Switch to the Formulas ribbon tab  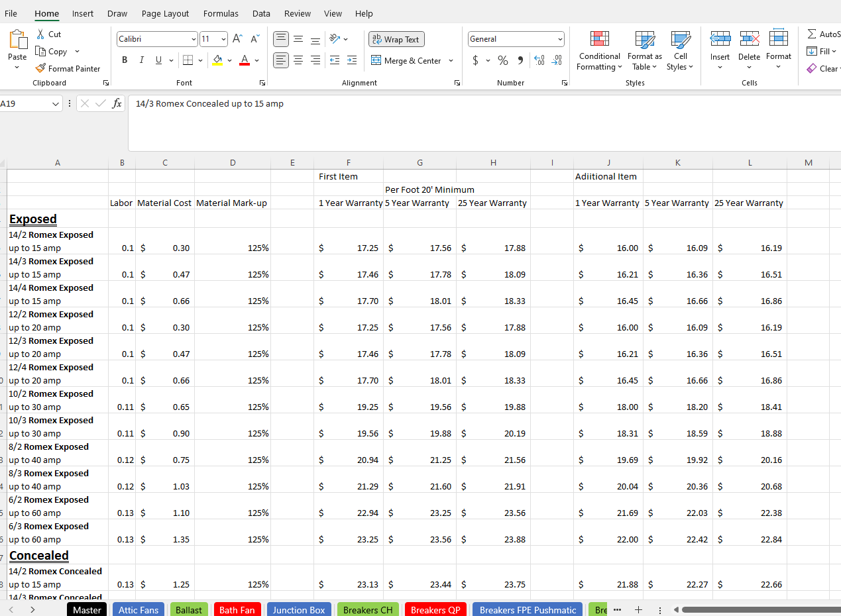221,13
